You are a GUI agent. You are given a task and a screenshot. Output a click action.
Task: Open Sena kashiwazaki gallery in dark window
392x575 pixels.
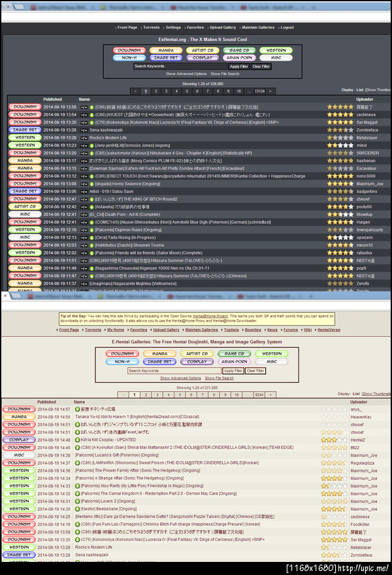106,130
